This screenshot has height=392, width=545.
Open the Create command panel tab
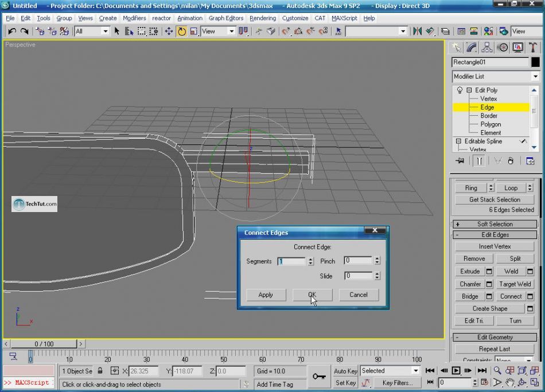point(456,48)
